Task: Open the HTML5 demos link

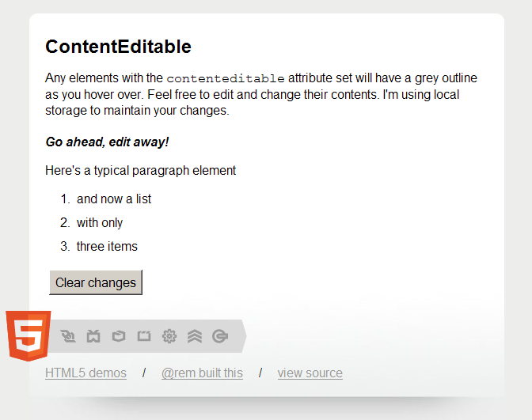Action: pyautogui.click(x=85, y=373)
